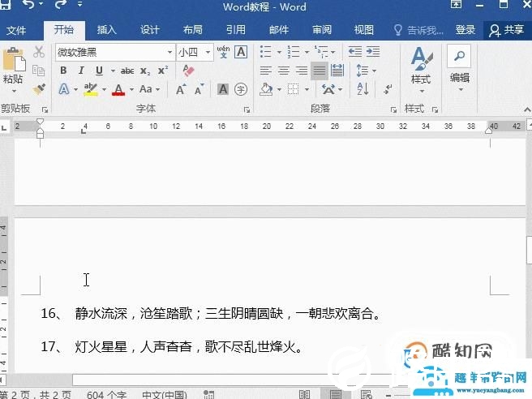This screenshot has height=399, width=532.
Task: Click the Undo arrow
Action: 29,4
